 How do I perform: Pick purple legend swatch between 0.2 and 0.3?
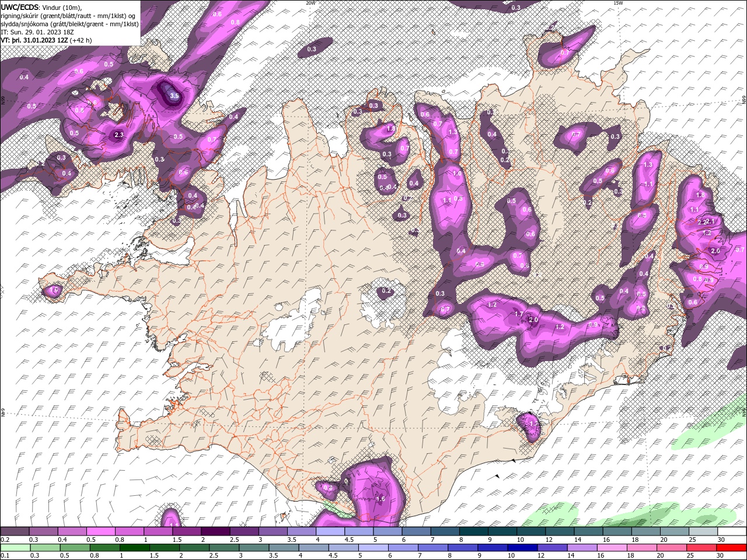[x=15, y=531]
